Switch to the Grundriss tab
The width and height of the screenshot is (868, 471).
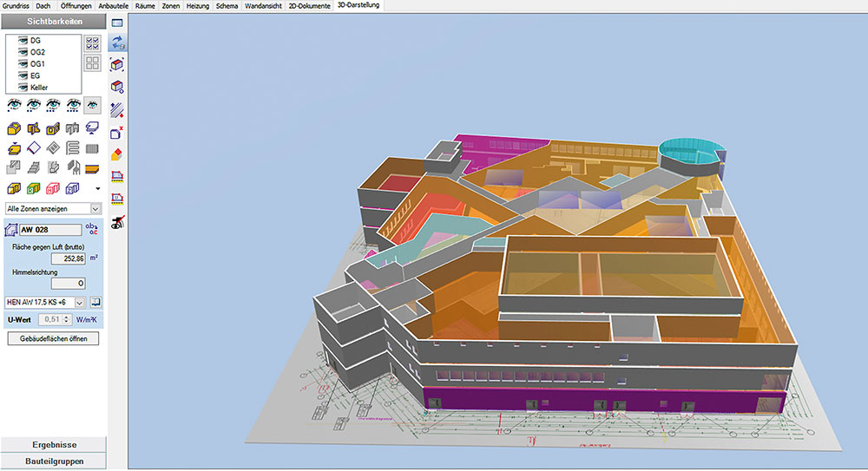point(16,6)
